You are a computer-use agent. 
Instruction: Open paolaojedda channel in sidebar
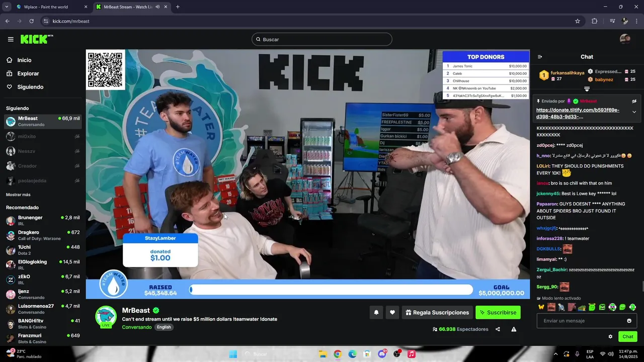43,180
